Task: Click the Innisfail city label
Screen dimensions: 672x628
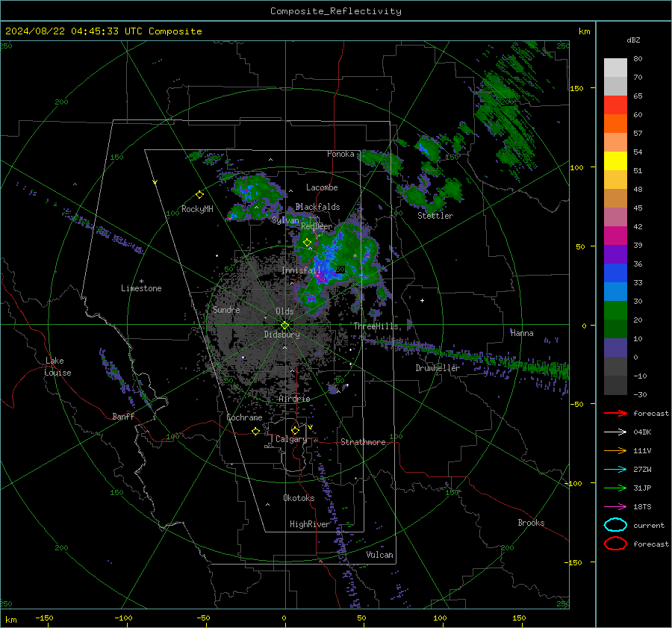Action: click(x=301, y=270)
